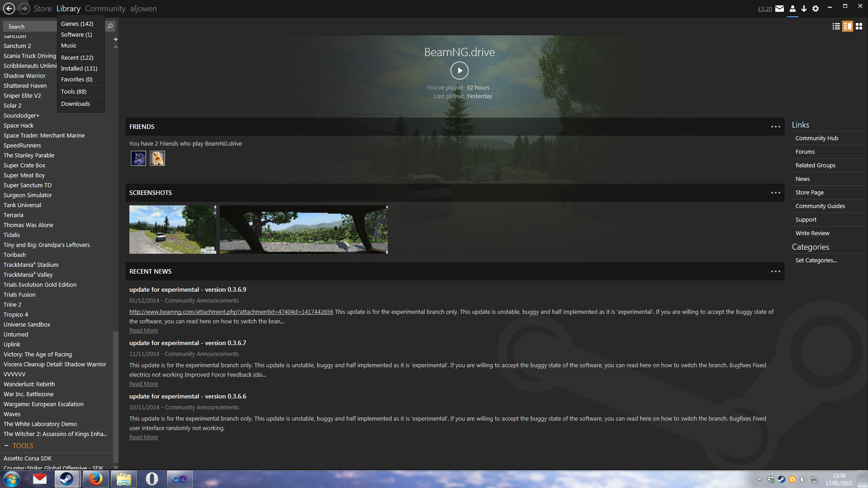Click the game list scrollbar up arrow
This screenshot has height=488, width=868.
click(x=116, y=47)
